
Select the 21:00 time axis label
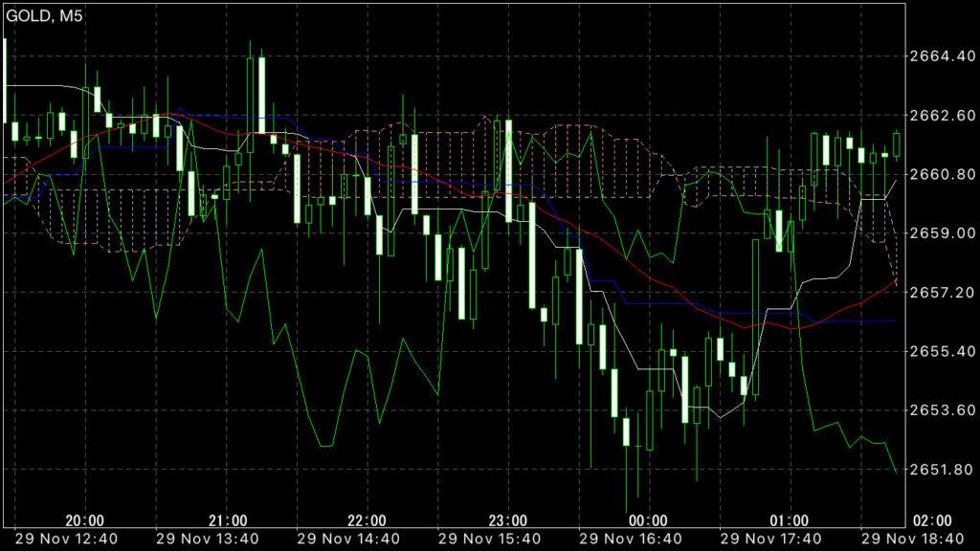pos(227,520)
